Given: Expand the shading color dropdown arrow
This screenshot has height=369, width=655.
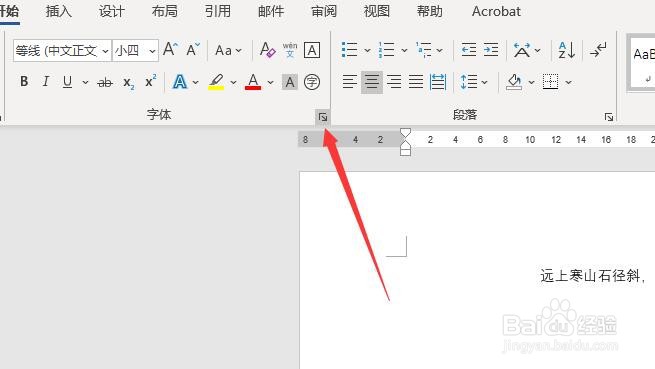Looking at the screenshot, I should click(x=531, y=82).
